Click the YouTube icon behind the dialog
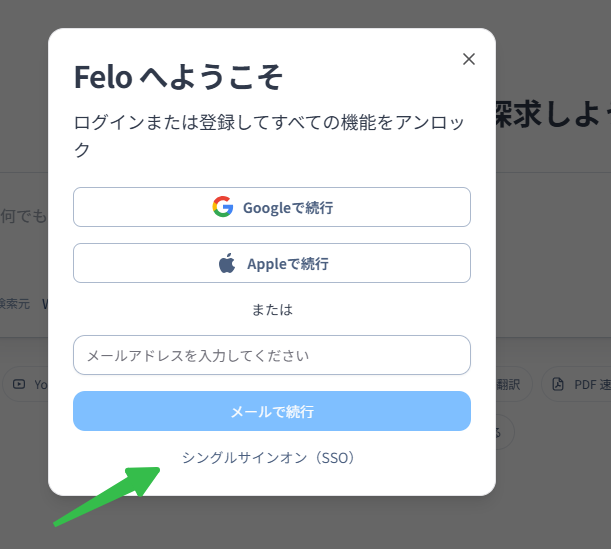 tap(19, 384)
